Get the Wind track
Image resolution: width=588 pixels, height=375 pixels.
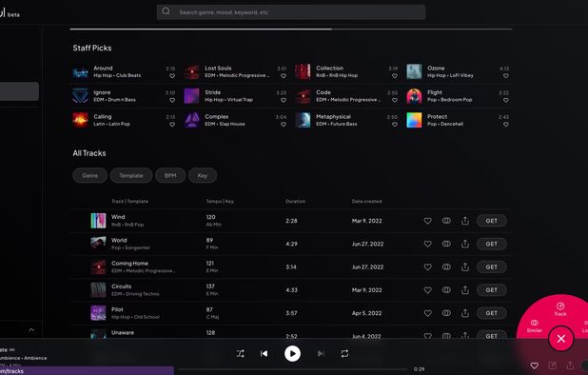coord(492,221)
